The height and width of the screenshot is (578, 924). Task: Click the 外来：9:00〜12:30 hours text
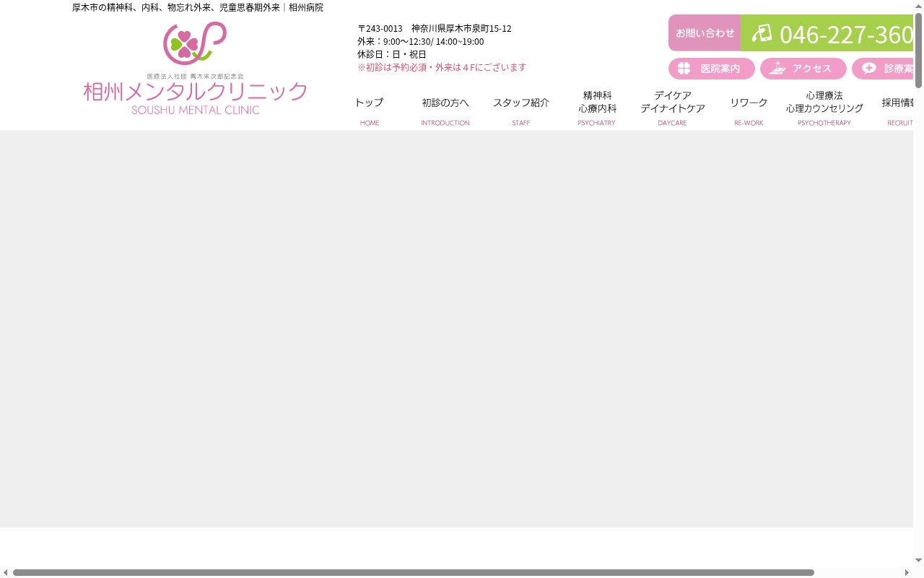(421, 41)
